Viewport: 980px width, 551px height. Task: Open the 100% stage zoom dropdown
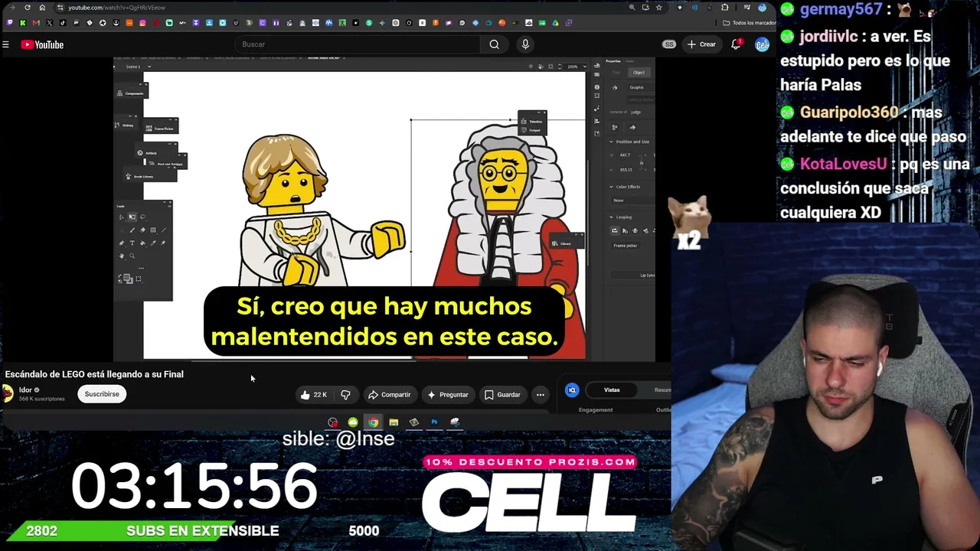[574, 67]
